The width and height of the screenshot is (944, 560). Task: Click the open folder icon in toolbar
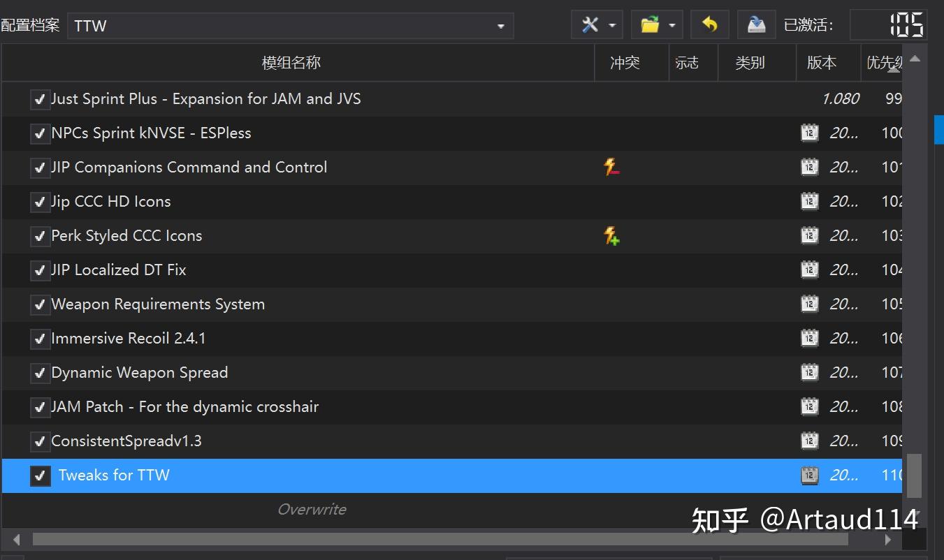(x=651, y=24)
